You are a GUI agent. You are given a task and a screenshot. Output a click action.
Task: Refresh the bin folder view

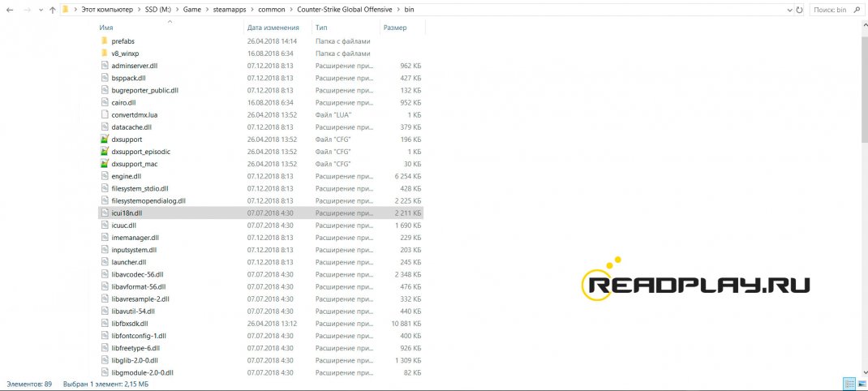tap(799, 10)
